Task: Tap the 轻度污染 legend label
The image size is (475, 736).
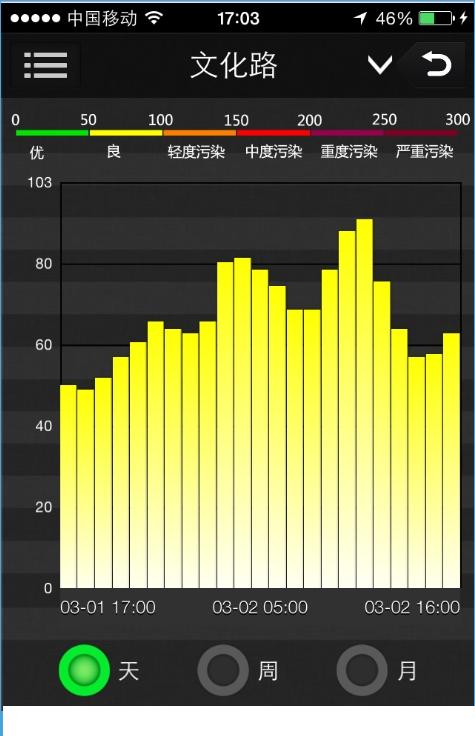Action: (196, 152)
